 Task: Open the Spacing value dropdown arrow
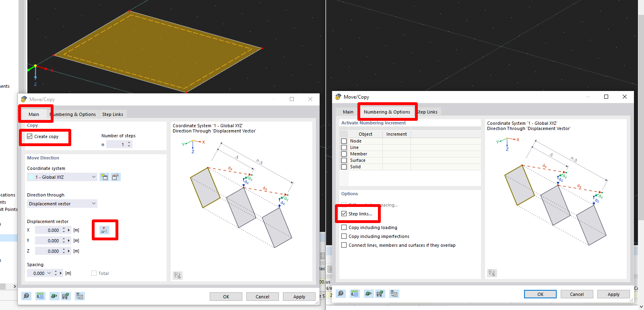pos(50,273)
